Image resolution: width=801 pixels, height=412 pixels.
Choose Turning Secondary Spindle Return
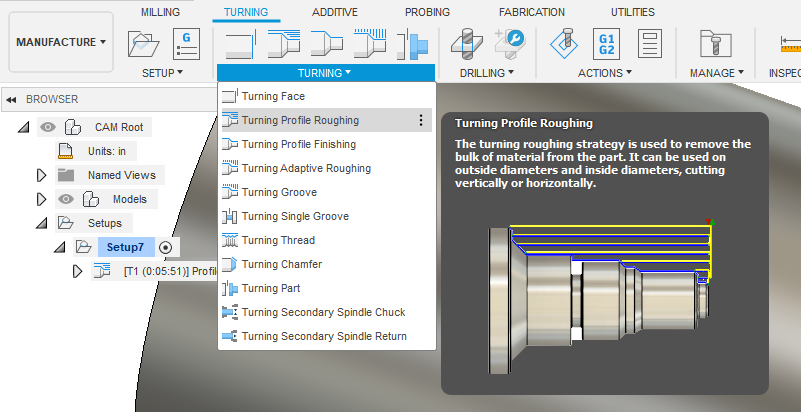tap(326, 336)
